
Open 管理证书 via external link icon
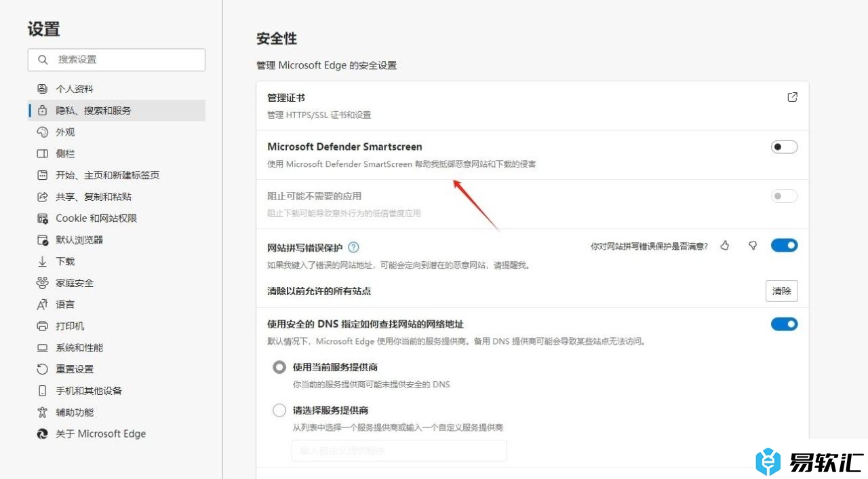coord(792,97)
